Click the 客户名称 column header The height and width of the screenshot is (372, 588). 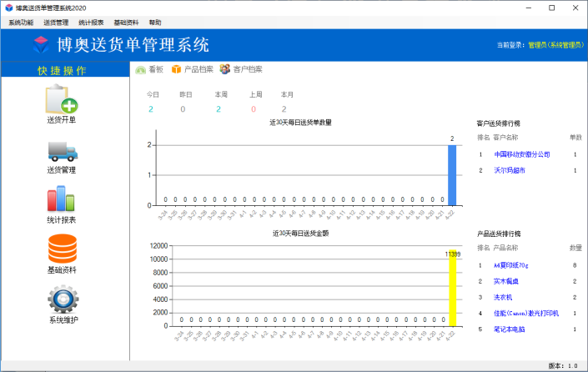[x=505, y=138]
